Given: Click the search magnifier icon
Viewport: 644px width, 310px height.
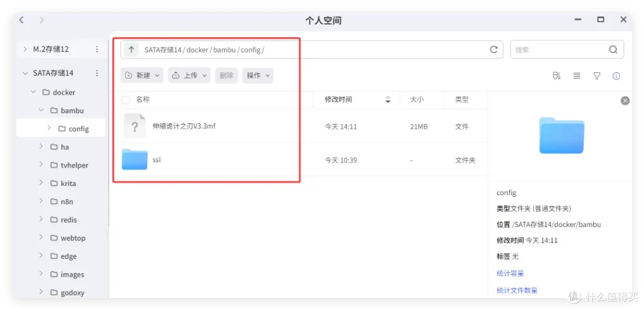Looking at the screenshot, I should (x=613, y=49).
